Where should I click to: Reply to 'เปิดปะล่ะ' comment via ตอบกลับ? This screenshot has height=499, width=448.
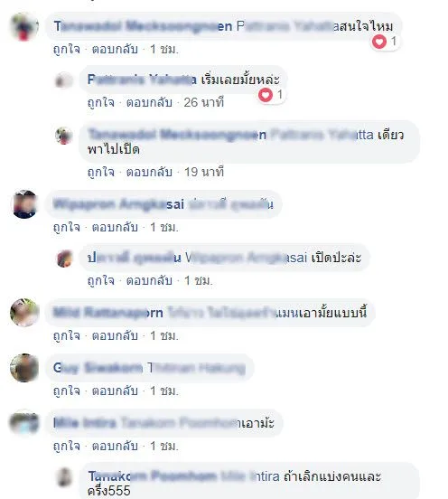coord(149,280)
